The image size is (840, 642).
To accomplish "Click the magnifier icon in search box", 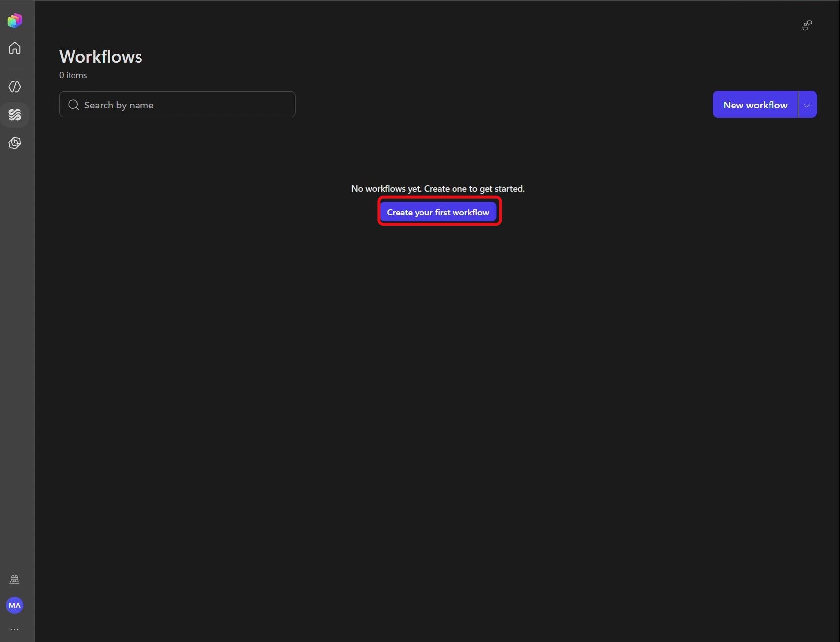I will (73, 105).
